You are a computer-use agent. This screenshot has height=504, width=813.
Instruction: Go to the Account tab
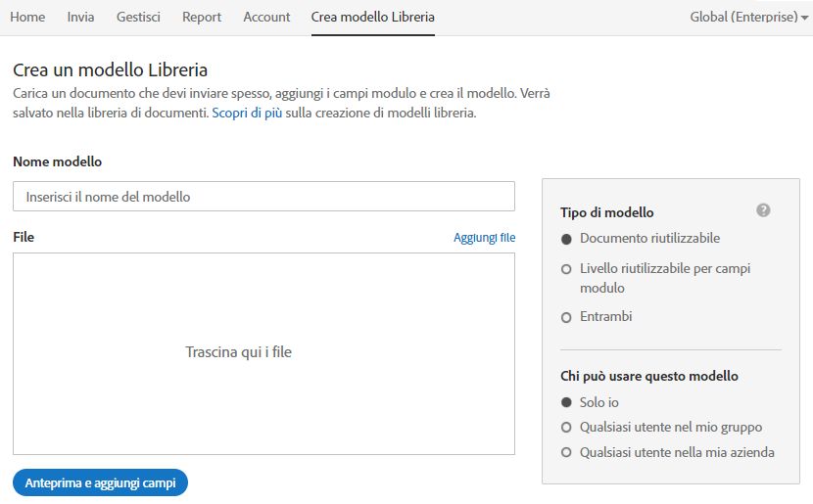tap(266, 17)
